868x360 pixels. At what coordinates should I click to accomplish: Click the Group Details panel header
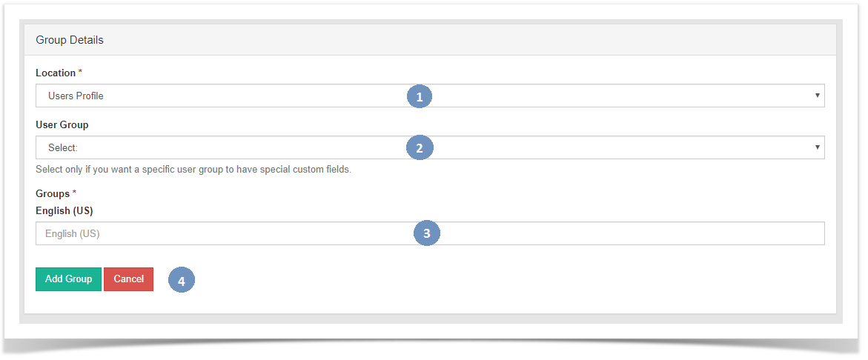(x=430, y=40)
